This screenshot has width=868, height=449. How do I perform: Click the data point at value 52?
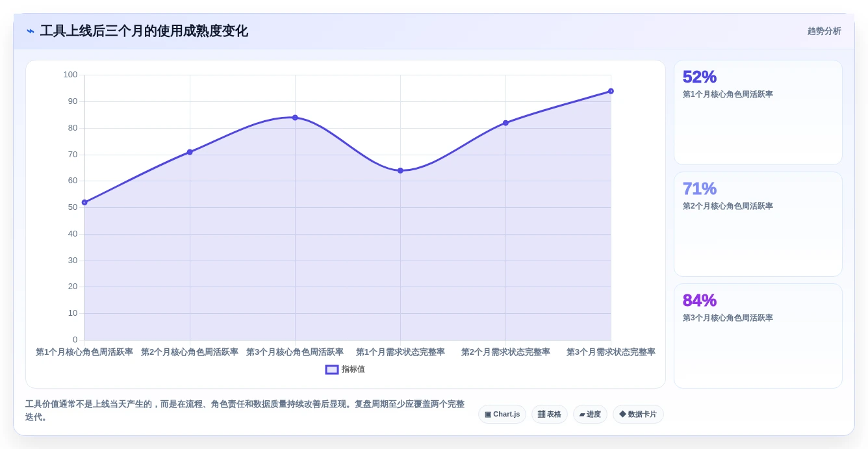(84, 202)
